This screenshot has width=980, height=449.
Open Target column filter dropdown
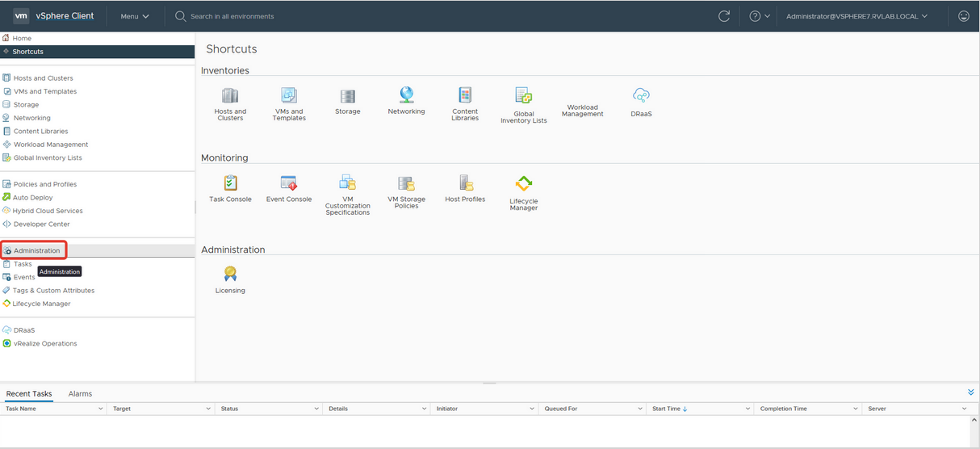pyautogui.click(x=209, y=409)
